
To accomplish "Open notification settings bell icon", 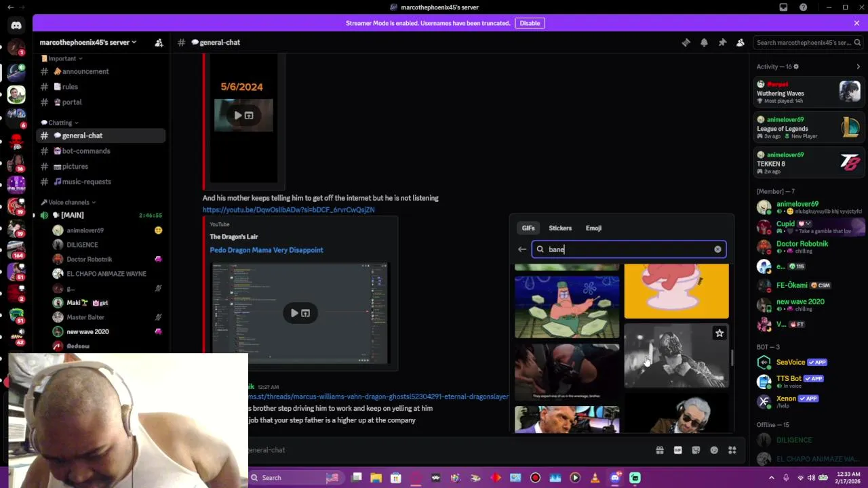I will click(x=704, y=42).
